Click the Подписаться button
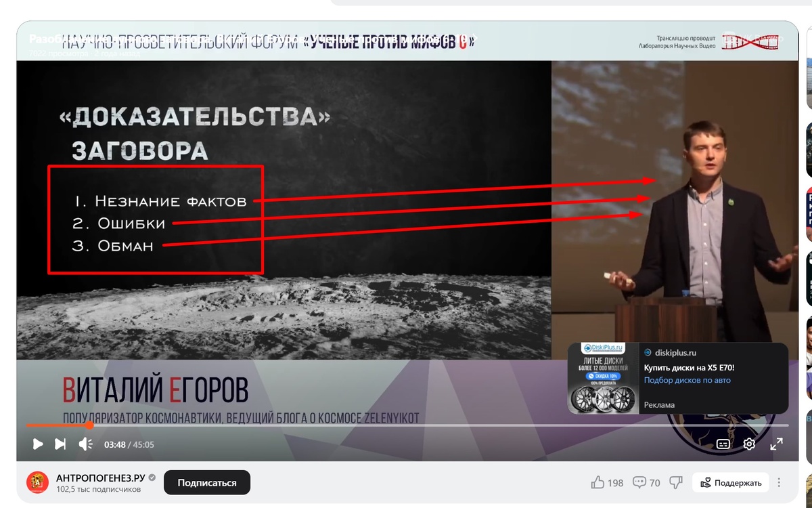This screenshot has height=508, width=812. [x=206, y=482]
